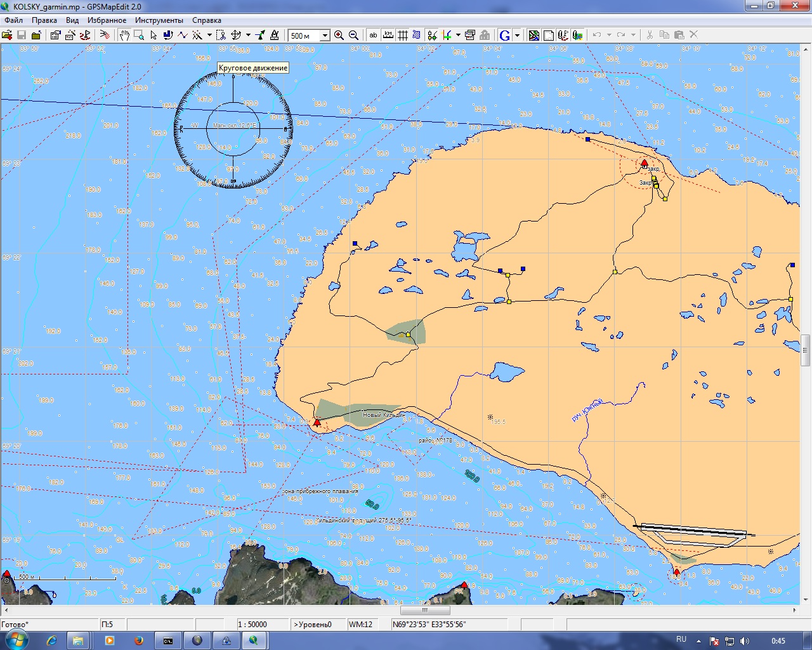Screen dimensions: 812x650
Task: Open the 500 m scale dropdown
Action: [325, 36]
